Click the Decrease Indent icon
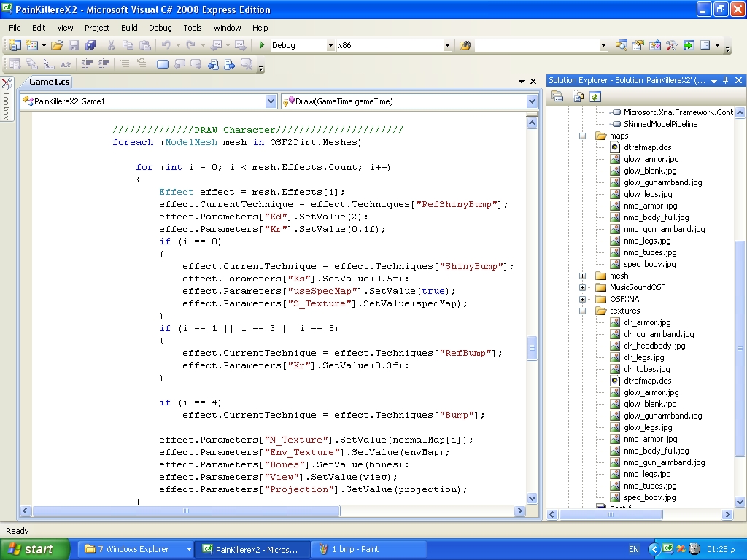 pos(87,64)
